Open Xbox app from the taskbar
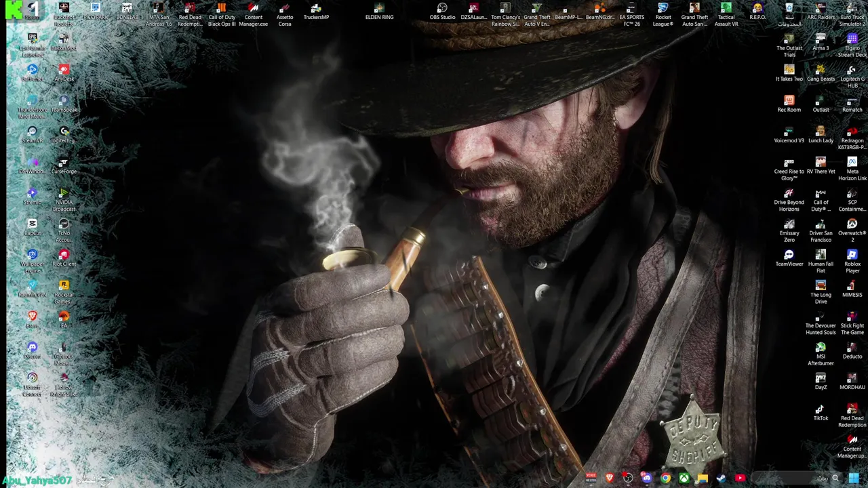The width and height of the screenshot is (868, 488). click(x=684, y=479)
